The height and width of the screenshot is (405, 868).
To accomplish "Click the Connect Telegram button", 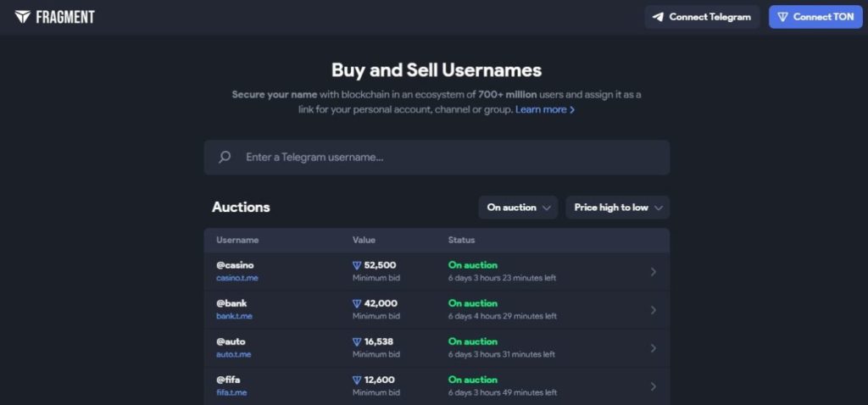I will (702, 17).
